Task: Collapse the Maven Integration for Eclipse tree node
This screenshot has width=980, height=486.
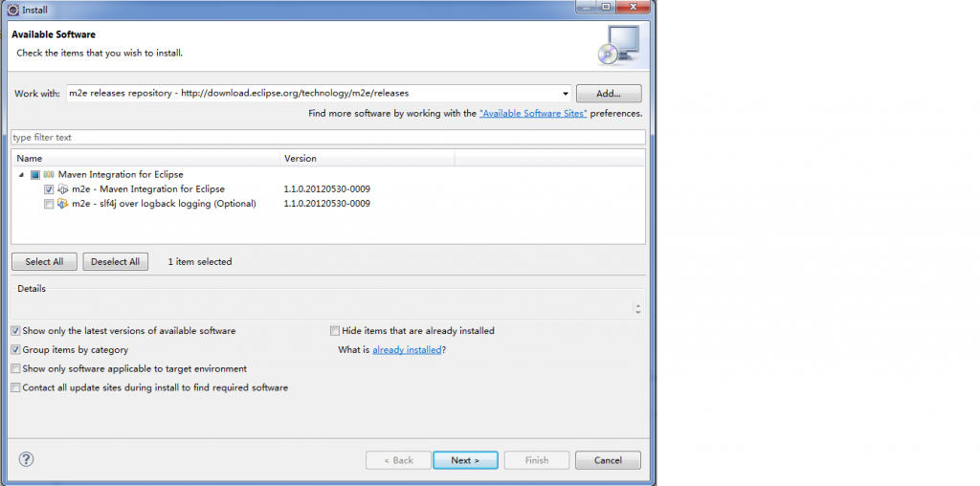Action: coord(21,175)
